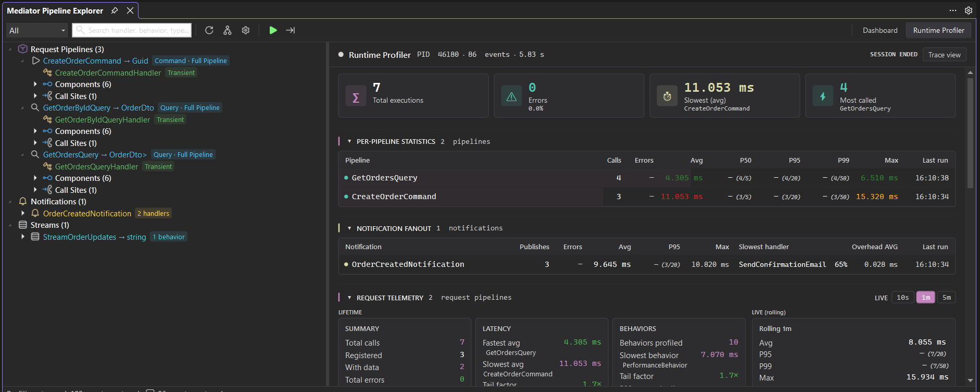980x392 pixels.
Task: Click the '2 handlers' badge
Action: point(153,213)
